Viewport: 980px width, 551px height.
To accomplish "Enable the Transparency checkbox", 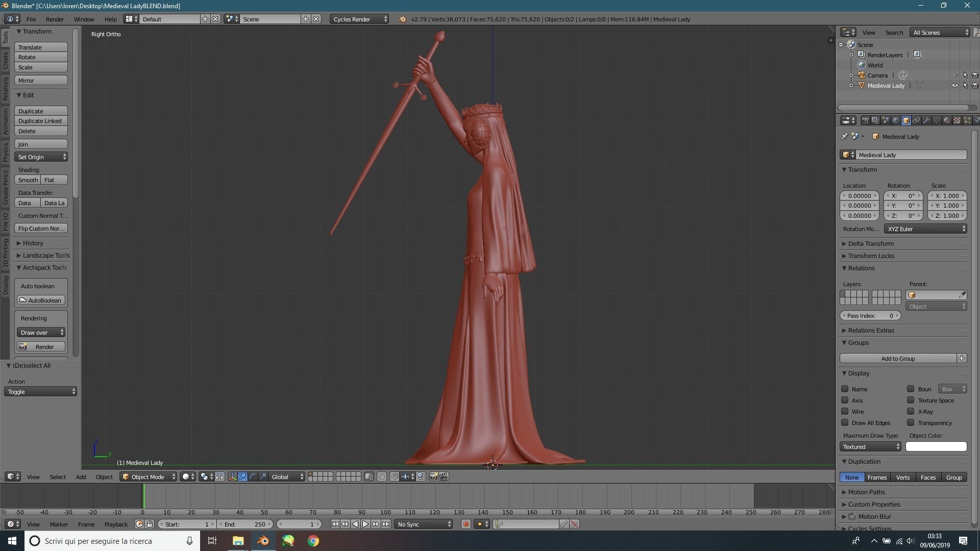I will (911, 422).
